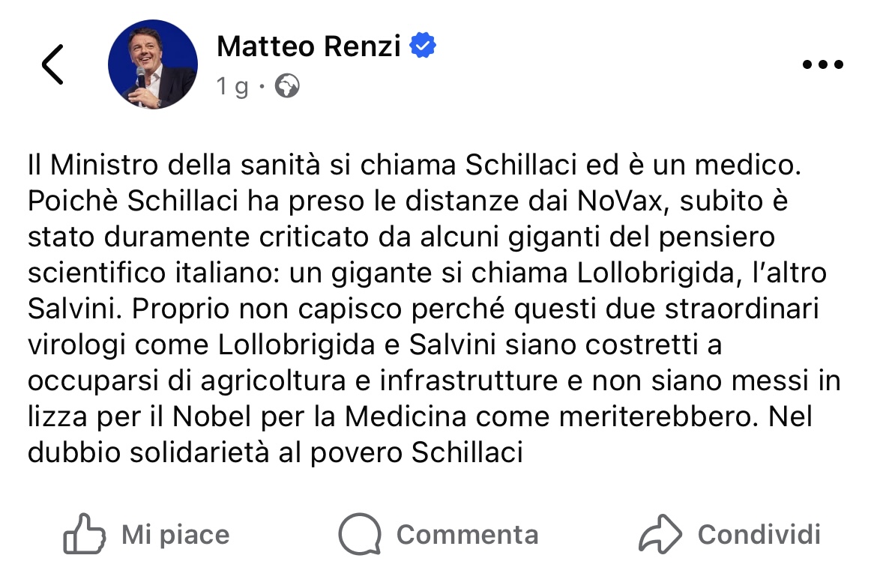The image size is (877, 588).
Task: Click the blue verified badge
Action: (x=424, y=46)
